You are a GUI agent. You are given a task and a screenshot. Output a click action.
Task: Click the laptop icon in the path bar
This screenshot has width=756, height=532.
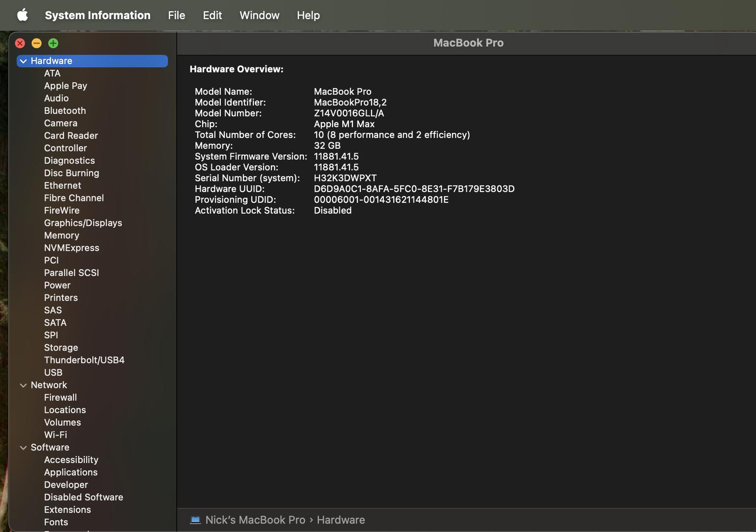pyautogui.click(x=195, y=520)
